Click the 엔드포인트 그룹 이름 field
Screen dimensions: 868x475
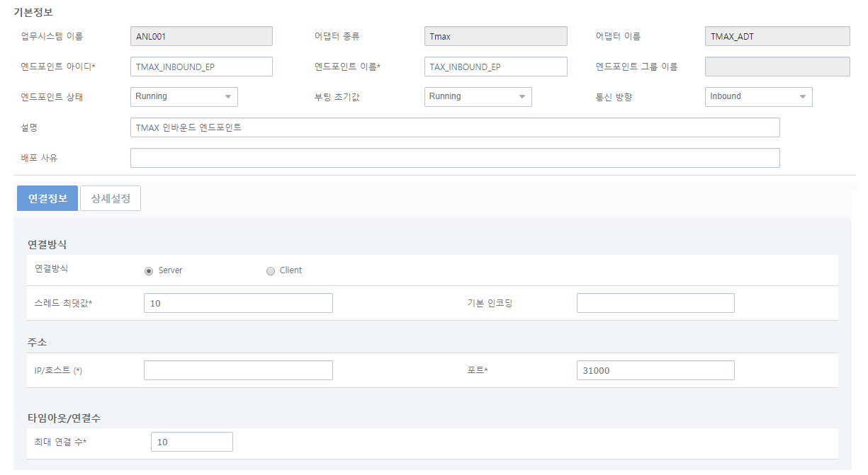click(777, 67)
